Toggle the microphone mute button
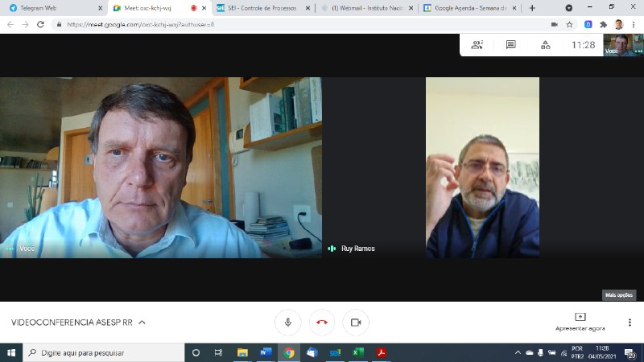 click(x=288, y=323)
